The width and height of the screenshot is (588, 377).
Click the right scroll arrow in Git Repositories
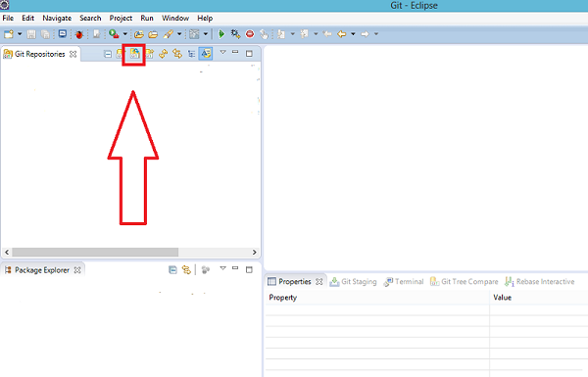pos(254,253)
